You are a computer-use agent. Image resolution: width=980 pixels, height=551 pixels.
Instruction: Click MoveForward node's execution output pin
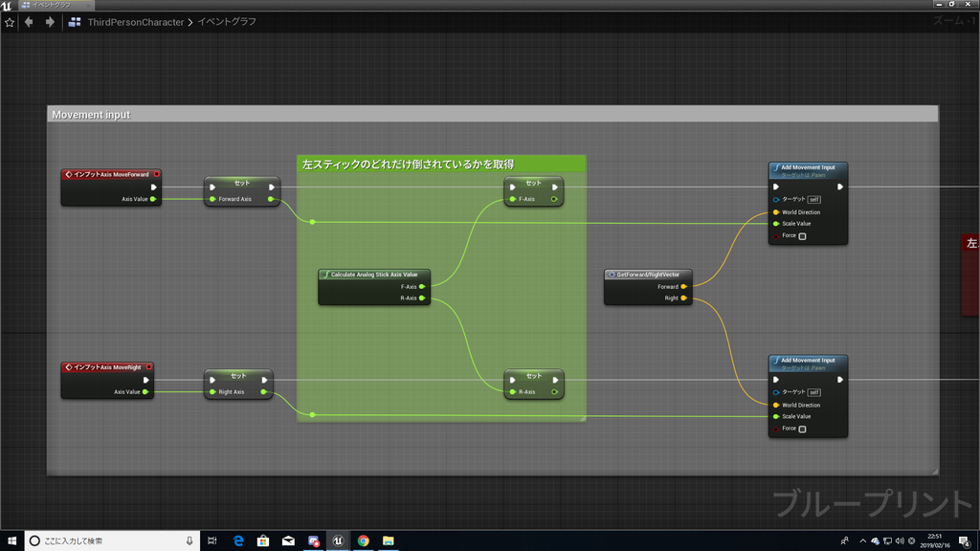[154, 187]
